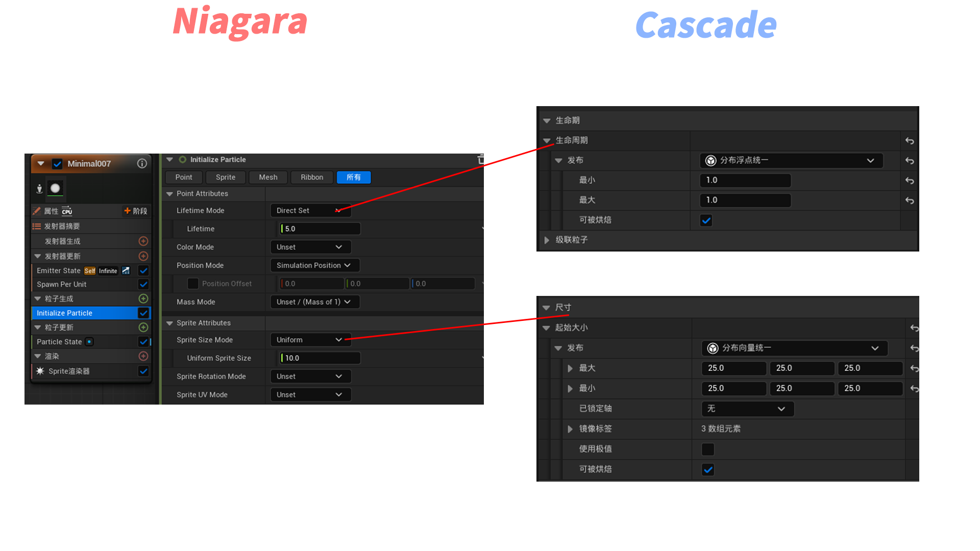980x551 pixels.
Task: Switch to the Ribbon filter tab
Action: [311, 177]
